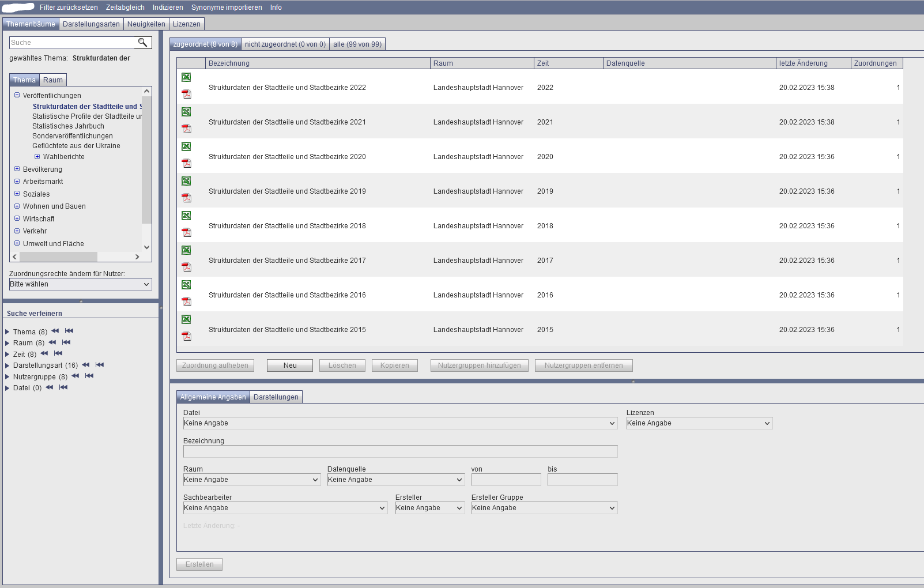Open the Excel file icon for 2022

186,77
